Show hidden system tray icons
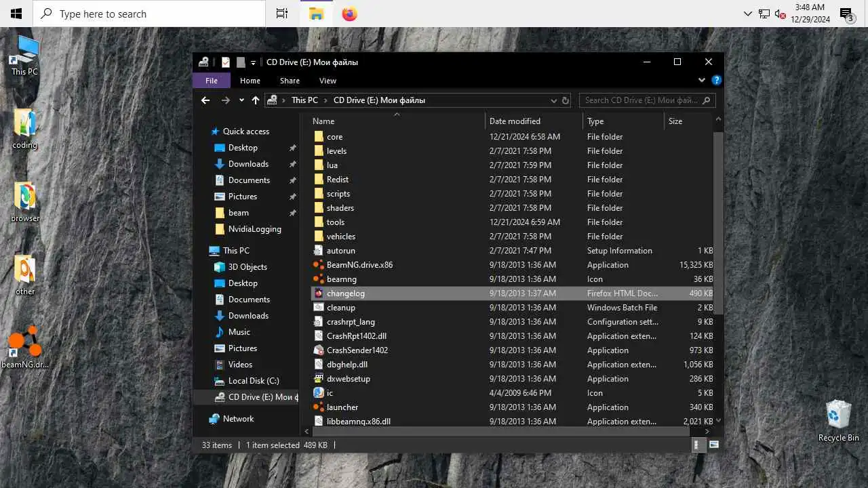This screenshot has width=868, height=488. pos(748,14)
